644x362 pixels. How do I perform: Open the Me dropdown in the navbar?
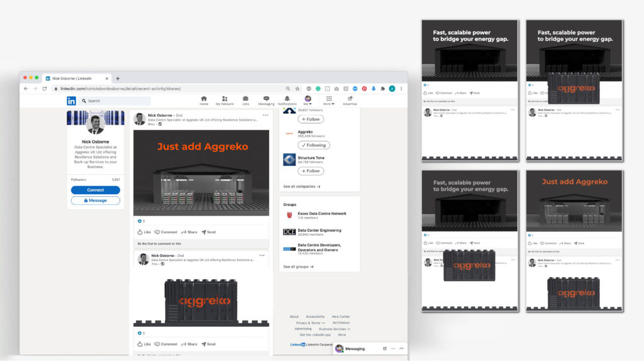[308, 101]
